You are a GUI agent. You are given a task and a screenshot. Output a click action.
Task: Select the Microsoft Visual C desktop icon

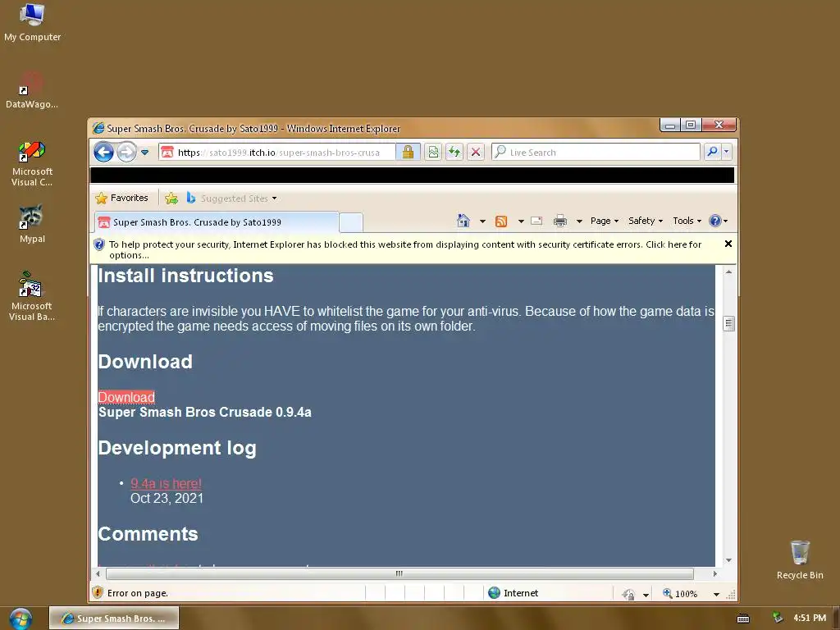pos(32,163)
